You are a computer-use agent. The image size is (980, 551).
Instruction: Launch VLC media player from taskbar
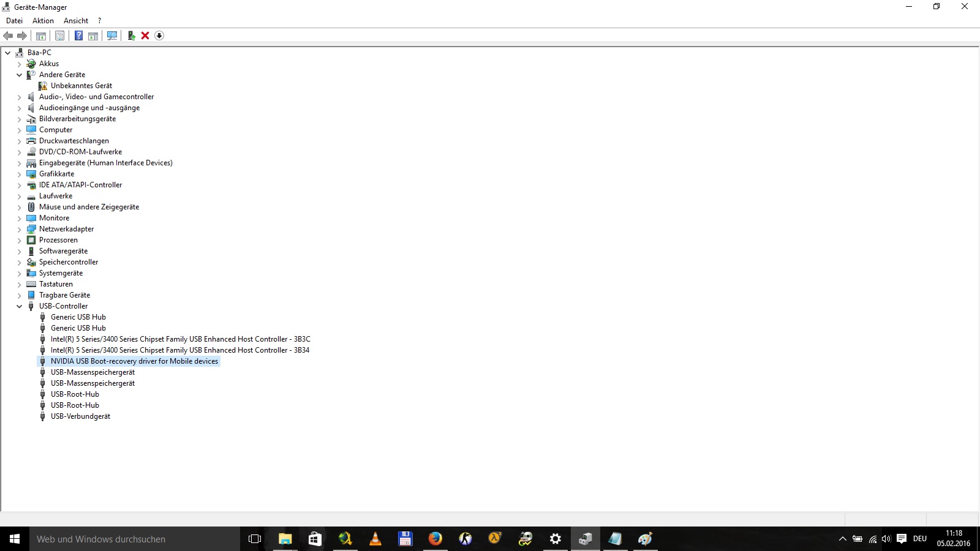tap(375, 539)
